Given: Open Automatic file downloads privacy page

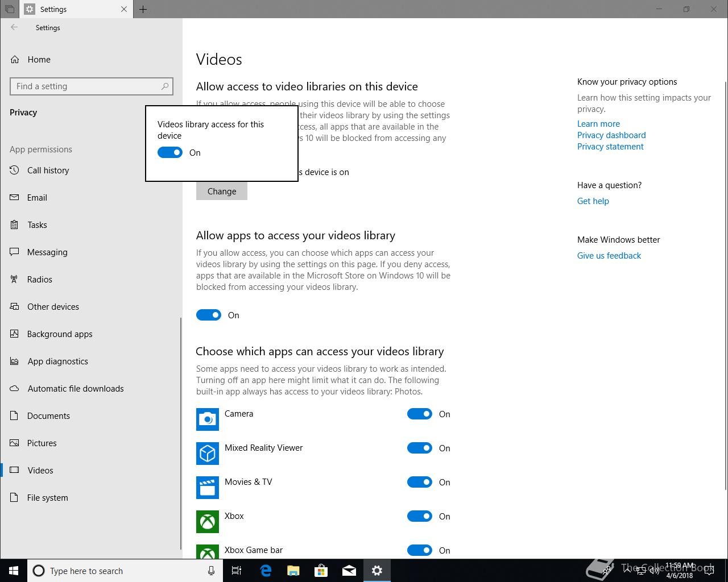Looking at the screenshot, I should (91, 389).
